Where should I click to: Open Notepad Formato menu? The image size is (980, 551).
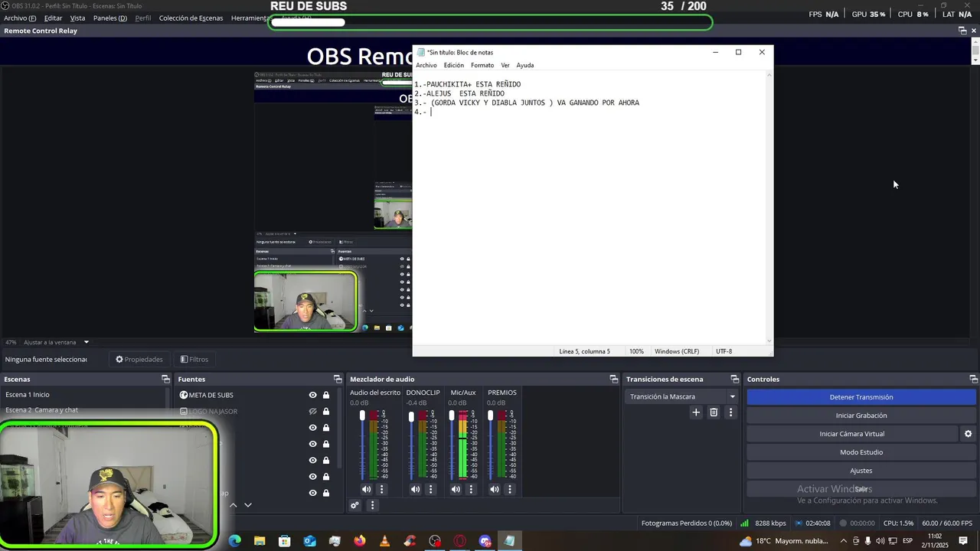[482, 65]
